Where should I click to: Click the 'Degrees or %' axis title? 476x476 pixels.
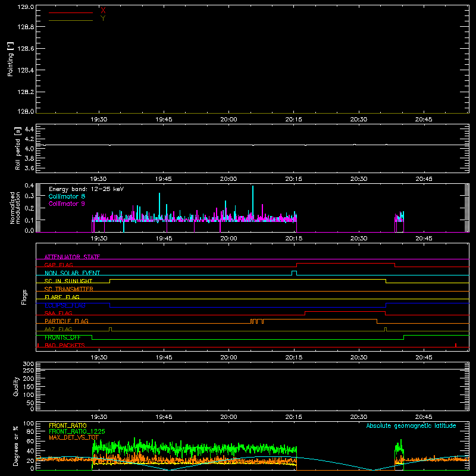click(x=15, y=446)
